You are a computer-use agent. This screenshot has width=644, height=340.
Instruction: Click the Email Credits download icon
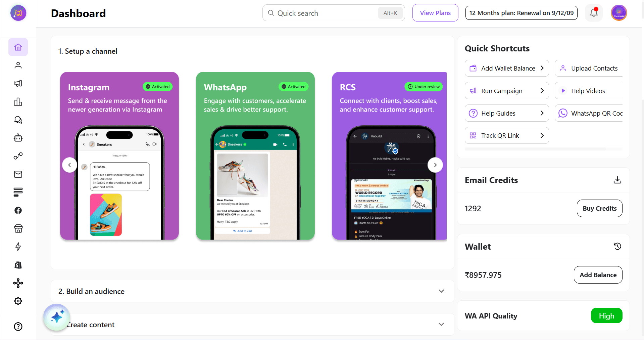617,180
